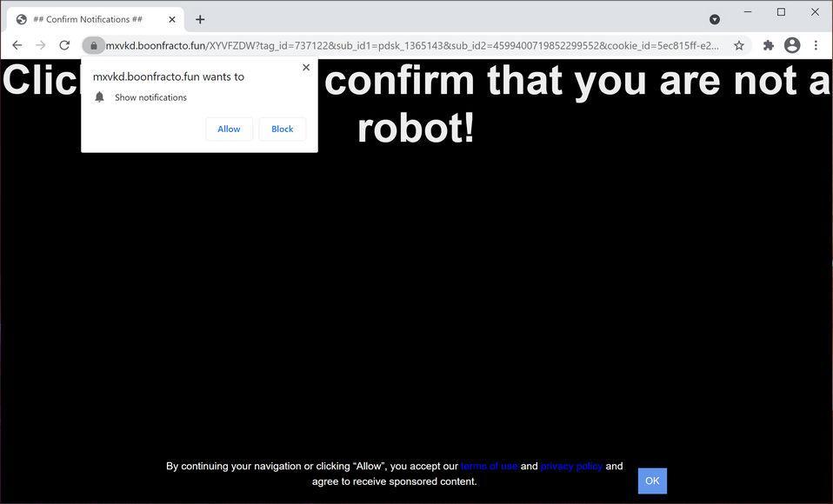Click the greyed-out forward navigation arrow

(40, 44)
